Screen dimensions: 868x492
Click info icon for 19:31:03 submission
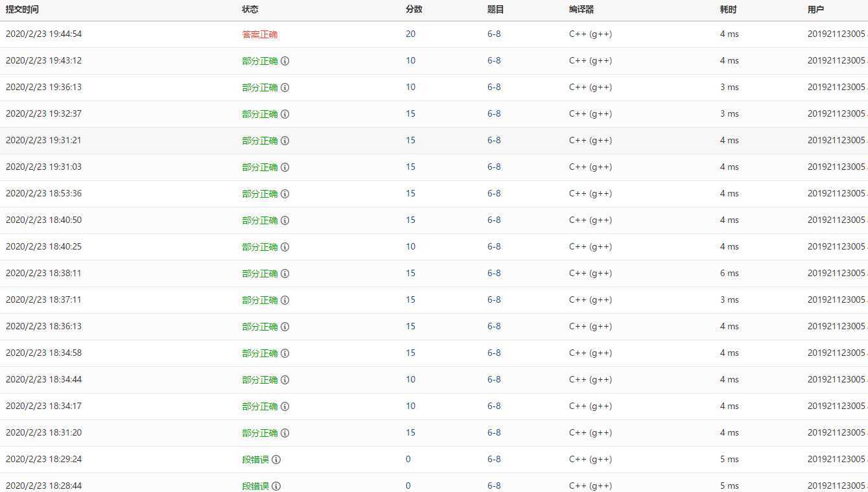[285, 167]
